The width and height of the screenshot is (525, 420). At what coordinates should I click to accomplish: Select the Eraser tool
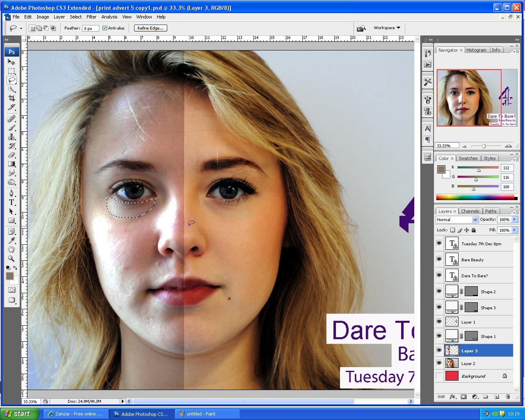click(x=11, y=155)
